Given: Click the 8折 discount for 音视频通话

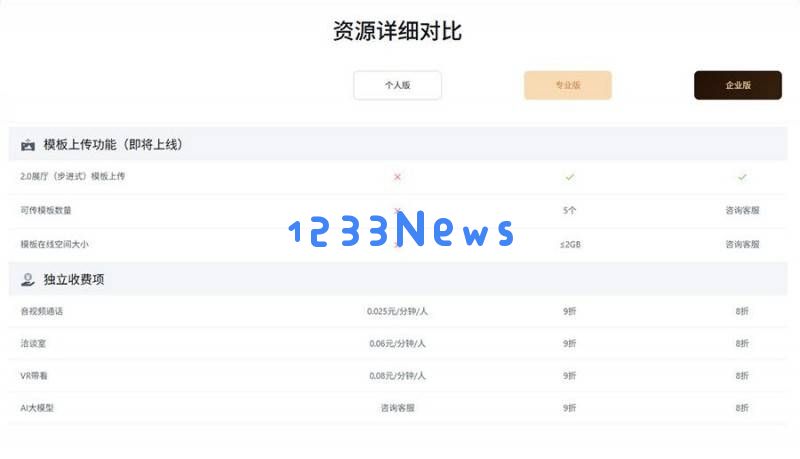Looking at the screenshot, I should pyautogui.click(x=742, y=311).
